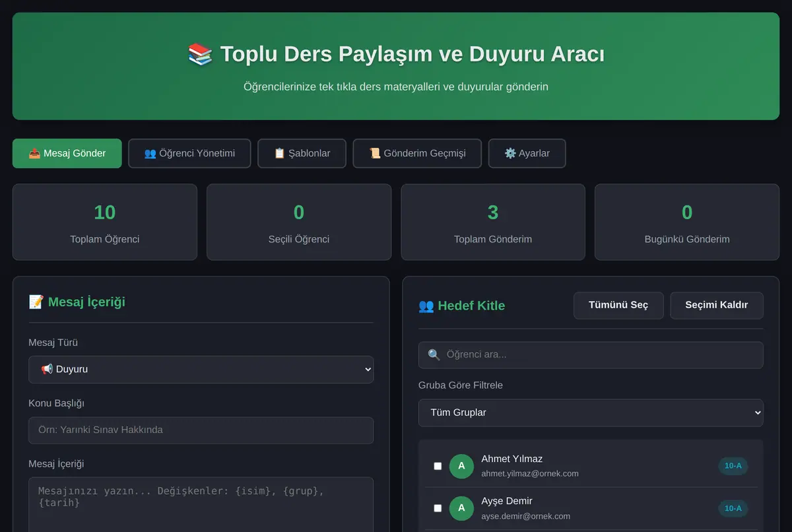Click the Seçili Öğrenci stat card
Screen dimensions: 792x532
299,222
